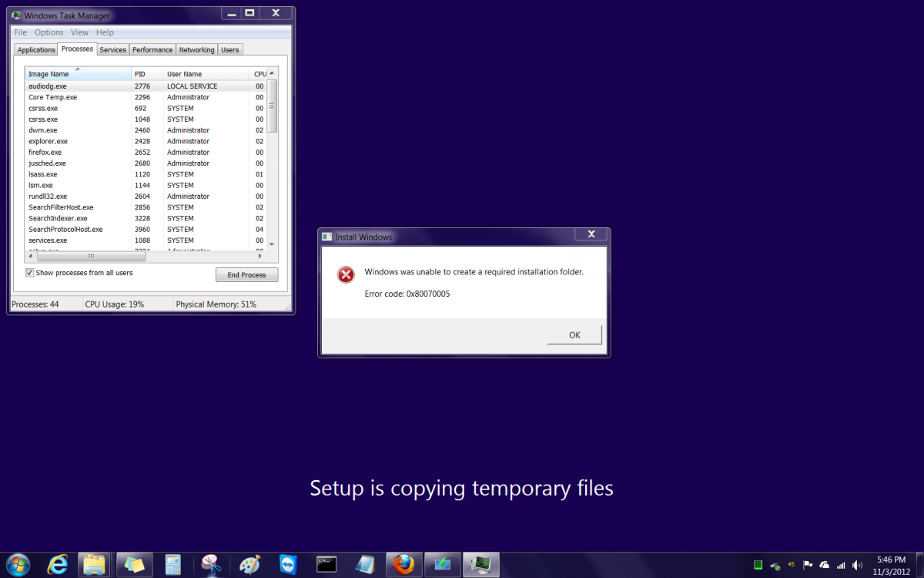
Task: Select the Processes tab
Action: [x=77, y=49]
